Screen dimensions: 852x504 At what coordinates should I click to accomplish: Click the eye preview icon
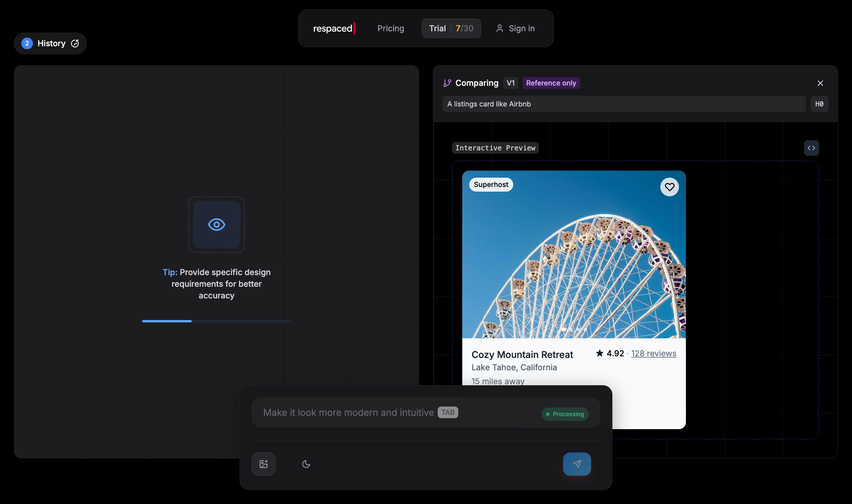pos(216,225)
